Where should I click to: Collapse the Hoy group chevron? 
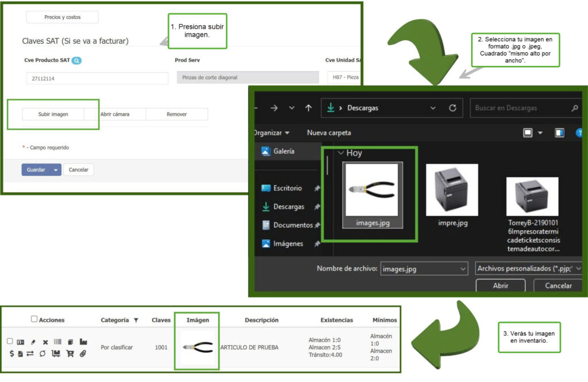tap(341, 153)
